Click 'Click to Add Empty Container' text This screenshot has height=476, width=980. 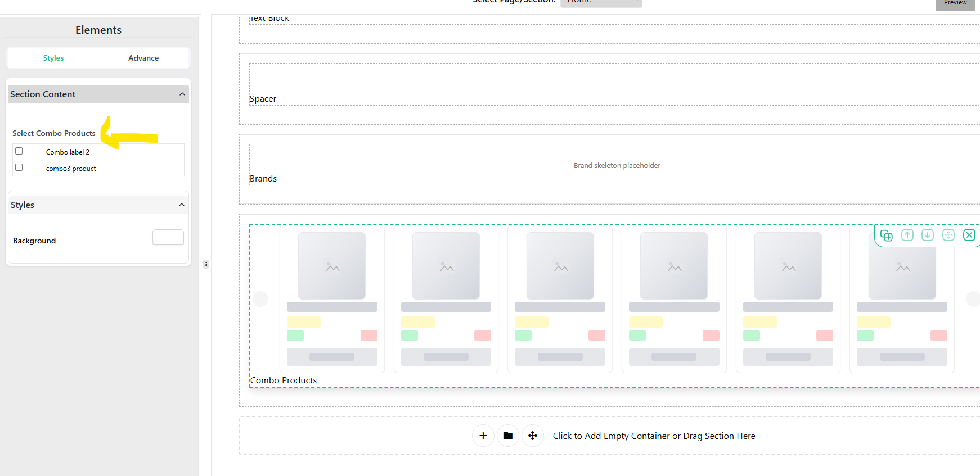[x=654, y=436]
